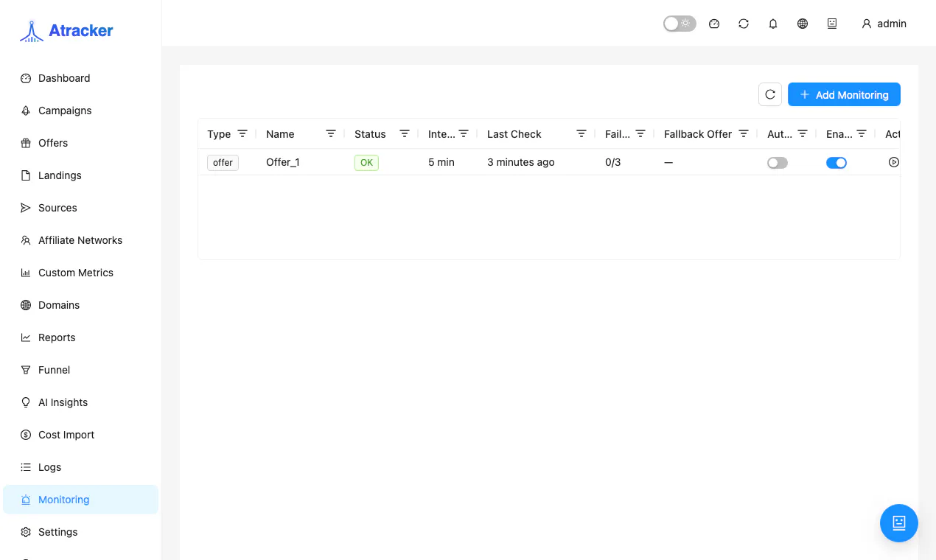Open Affiliate Networks in the sidebar

(x=81, y=240)
